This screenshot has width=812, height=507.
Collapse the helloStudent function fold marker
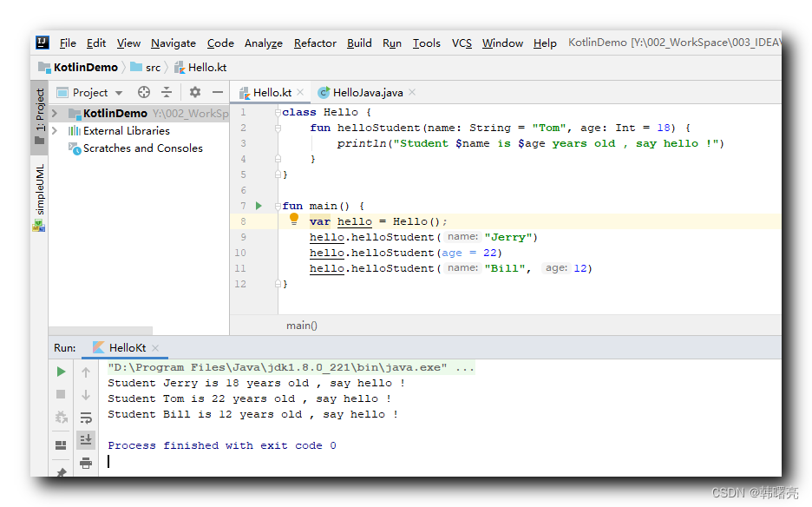(278, 128)
